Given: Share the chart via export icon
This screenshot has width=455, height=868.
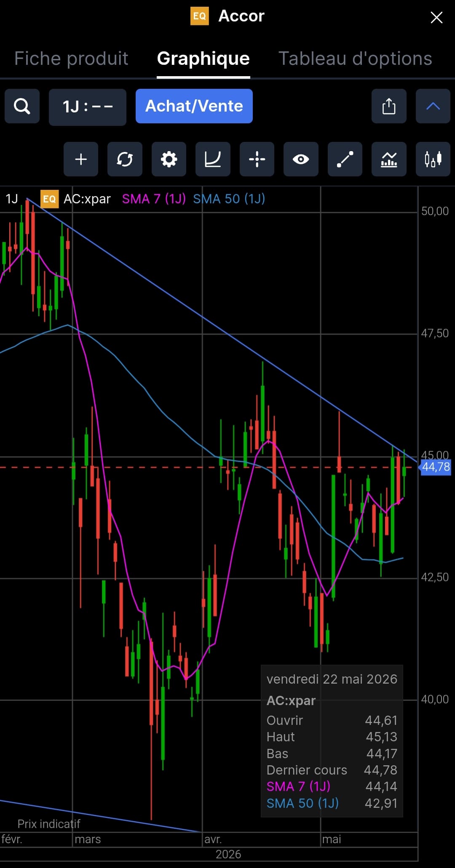Looking at the screenshot, I should point(389,106).
